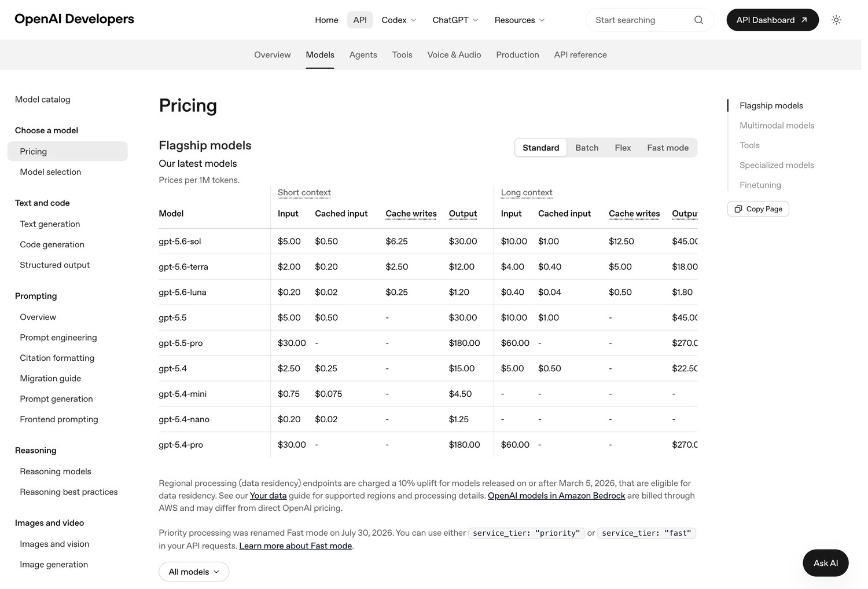This screenshot has height=589, width=868.
Task: Open Prompt engineering in sidebar
Action: pos(58,338)
